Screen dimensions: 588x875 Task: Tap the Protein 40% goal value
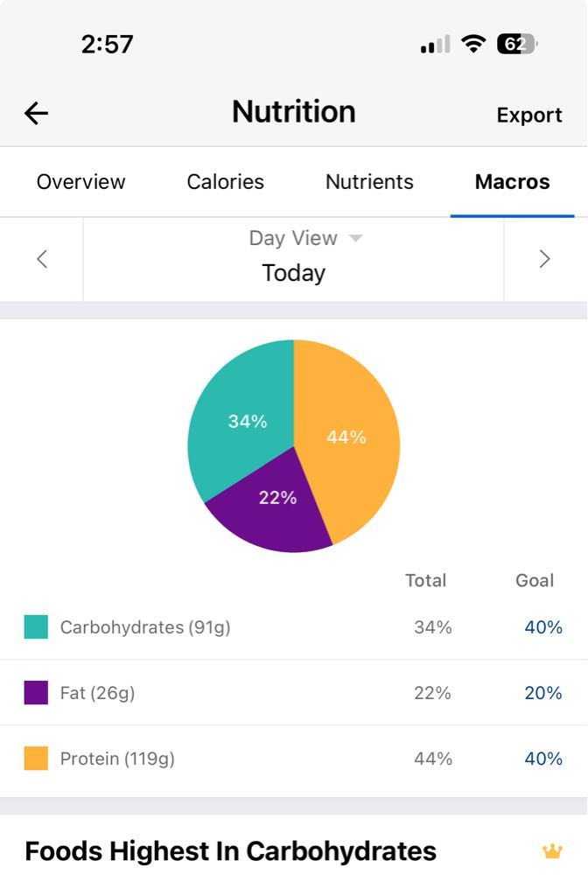(542, 759)
